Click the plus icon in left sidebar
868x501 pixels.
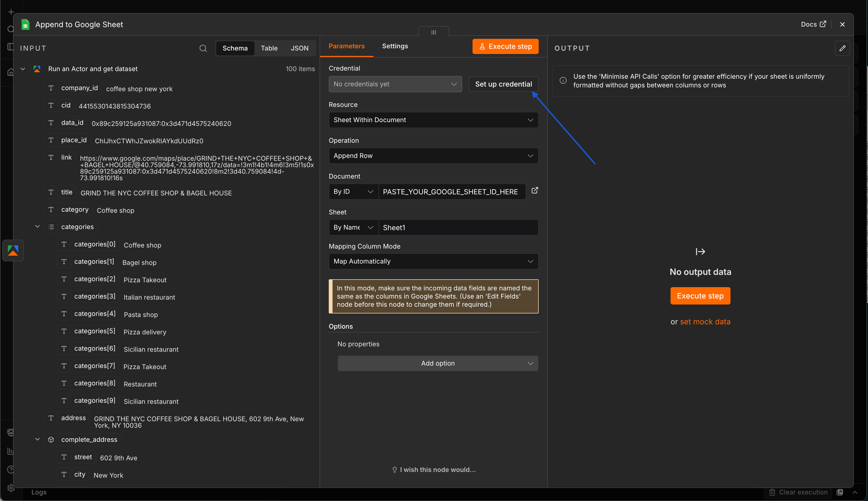(11, 12)
